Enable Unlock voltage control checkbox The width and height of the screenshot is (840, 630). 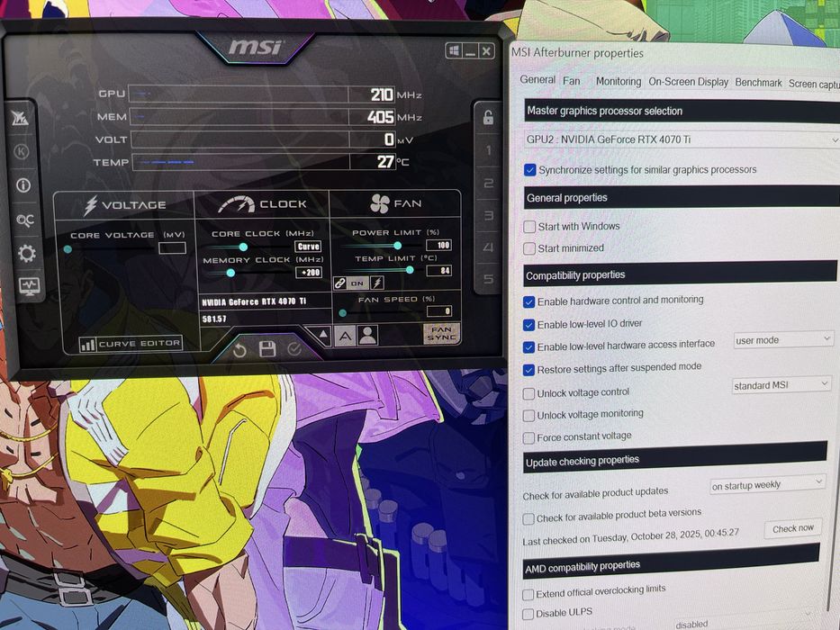528,394
